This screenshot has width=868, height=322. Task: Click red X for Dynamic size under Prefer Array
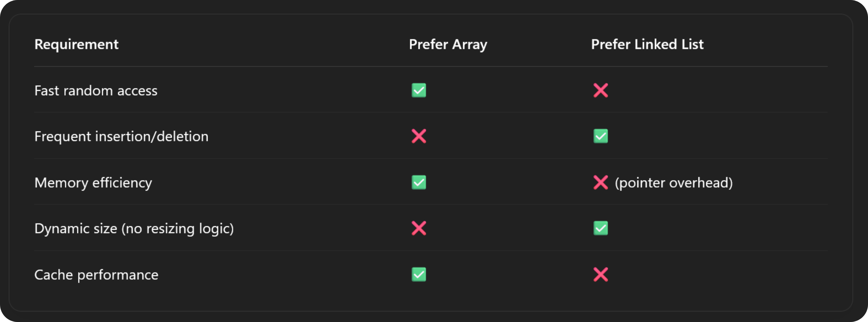419,228
